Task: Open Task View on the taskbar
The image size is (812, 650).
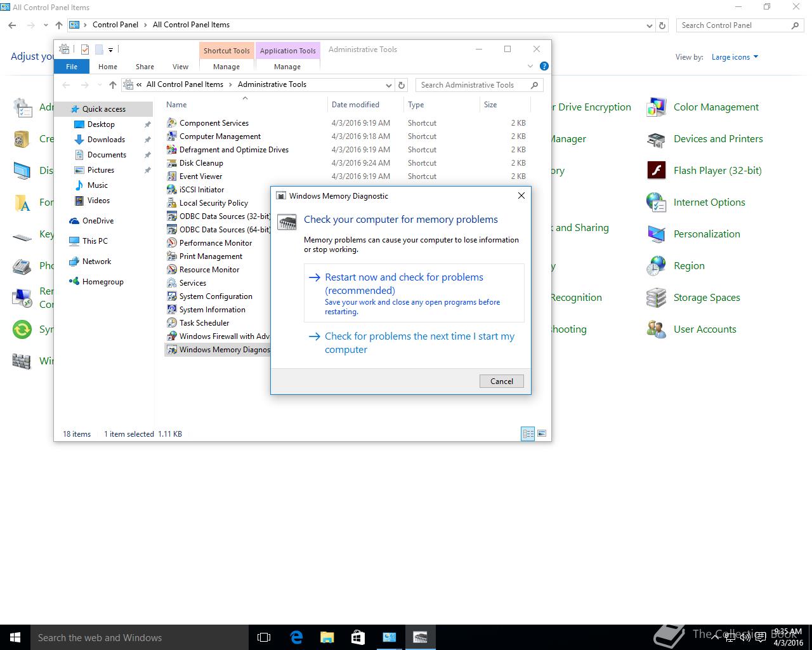Action: tap(264, 637)
